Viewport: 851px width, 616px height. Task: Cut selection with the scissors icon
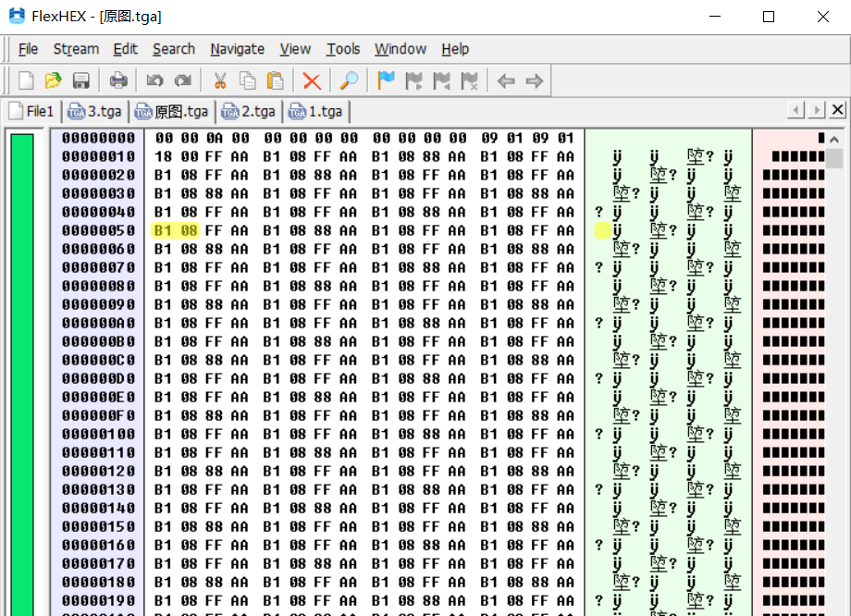[220, 80]
